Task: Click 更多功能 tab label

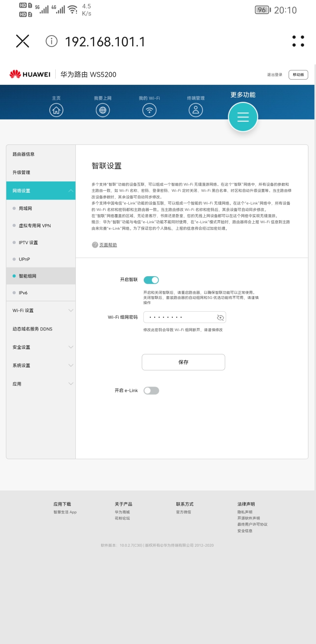Action: (243, 95)
